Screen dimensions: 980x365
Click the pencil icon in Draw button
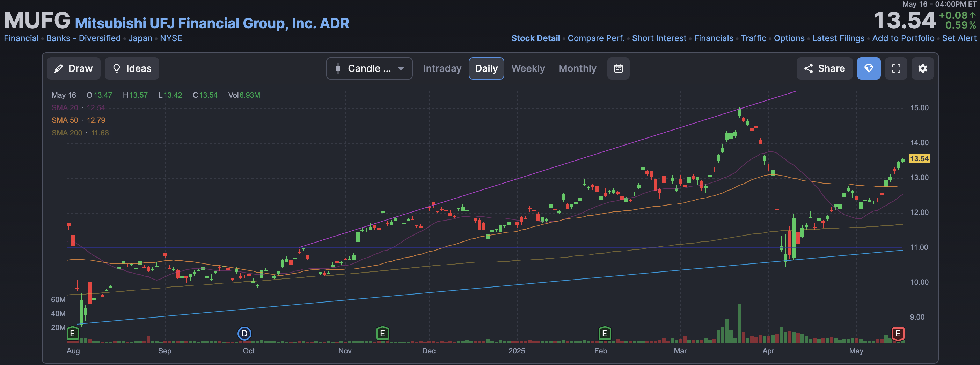[59, 68]
